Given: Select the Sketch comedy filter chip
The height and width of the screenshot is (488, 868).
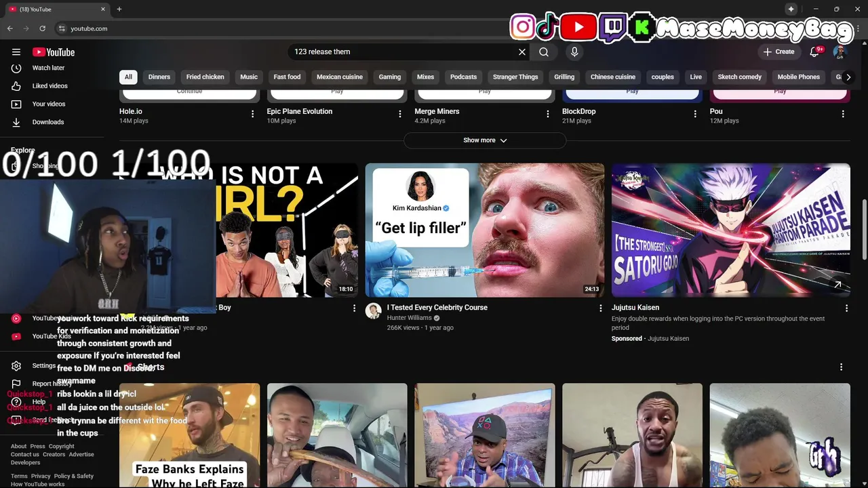Looking at the screenshot, I should [x=740, y=77].
